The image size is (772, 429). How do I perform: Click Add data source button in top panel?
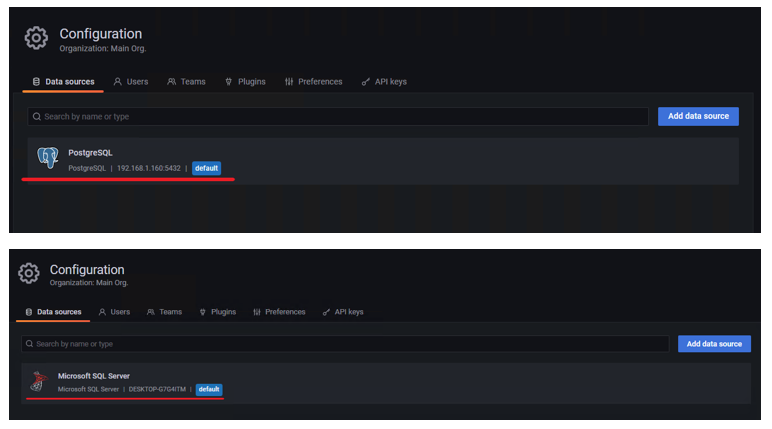click(698, 116)
